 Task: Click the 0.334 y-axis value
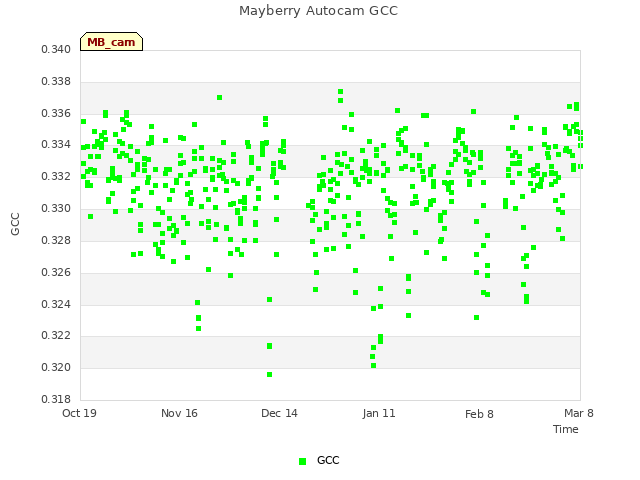(56, 144)
